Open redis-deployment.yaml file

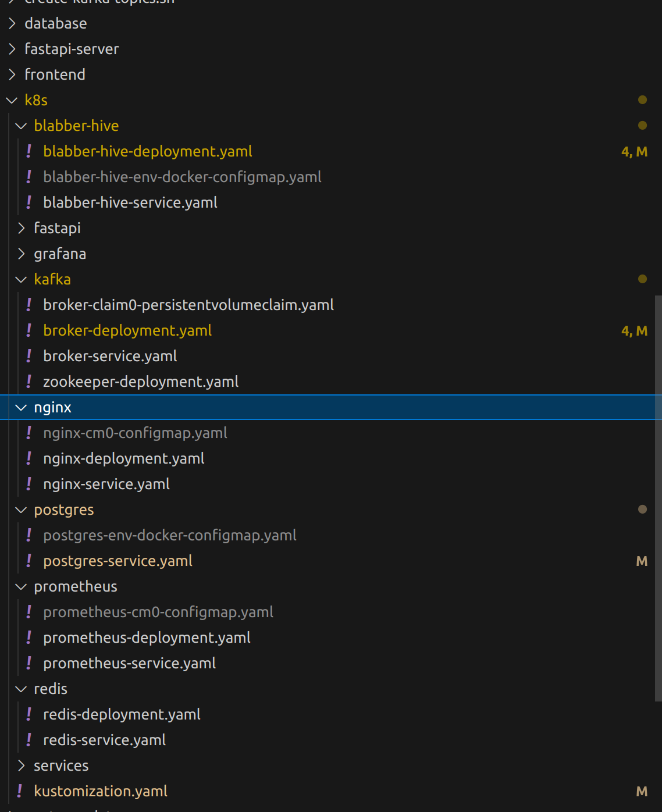pyautogui.click(x=122, y=714)
